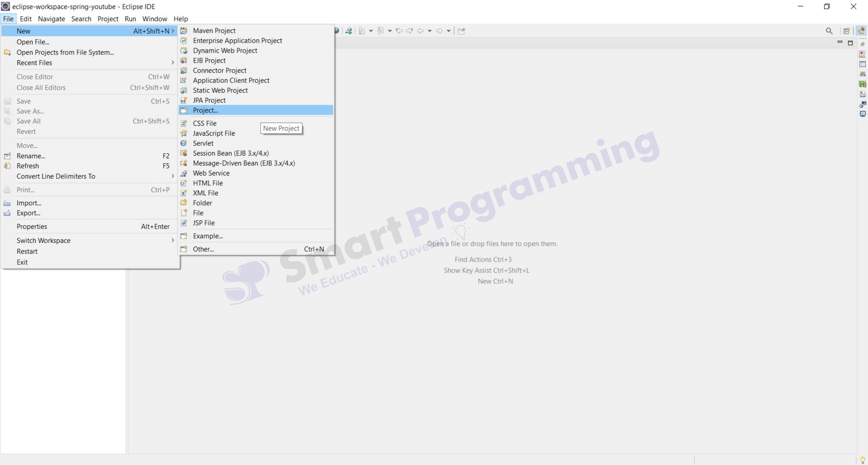Viewport: 868px width, 465px height.
Task: Open the Run menu
Action: coord(131,19)
